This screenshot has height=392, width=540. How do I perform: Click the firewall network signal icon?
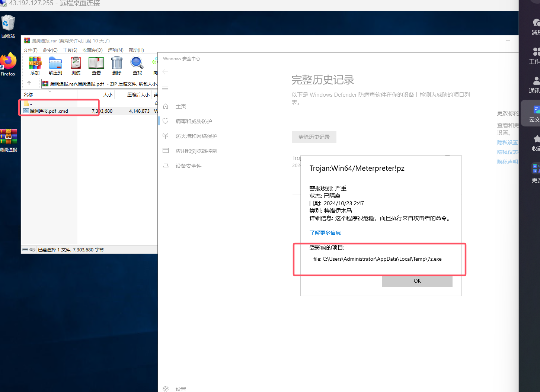point(166,136)
